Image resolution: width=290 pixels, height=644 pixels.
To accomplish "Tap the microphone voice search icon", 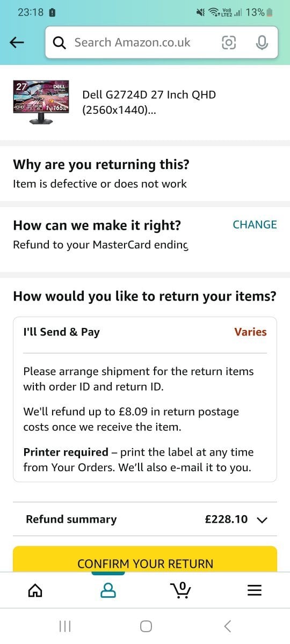I will [x=262, y=43].
